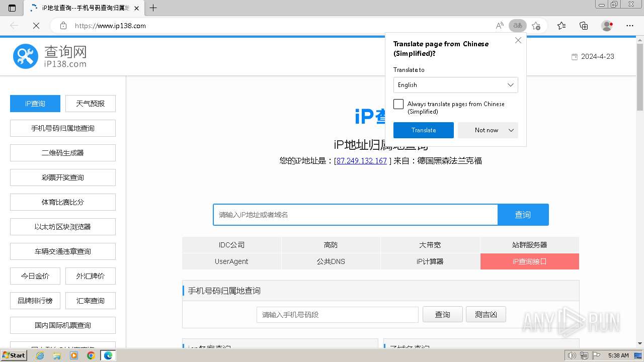The image size is (644, 362).
Task: Open the UserAgent link
Action: click(231, 261)
